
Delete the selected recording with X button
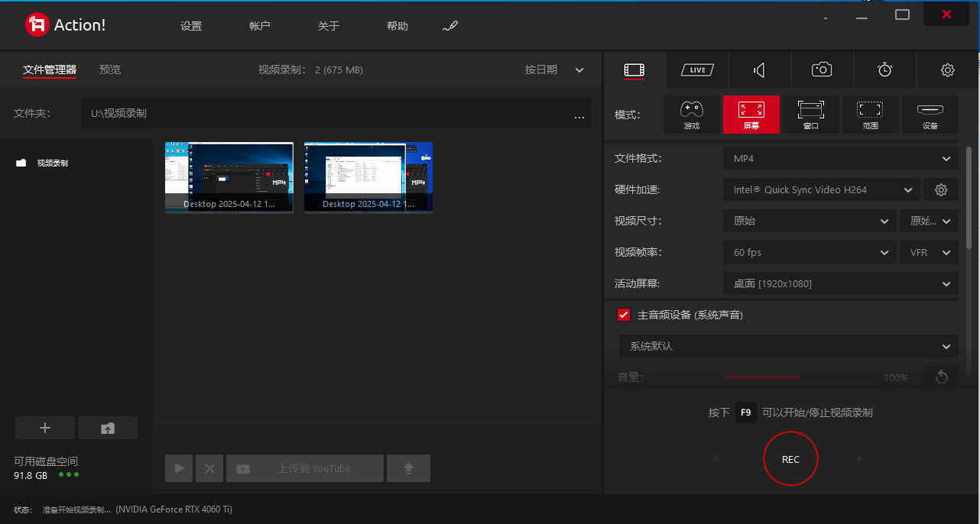tap(209, 468)
